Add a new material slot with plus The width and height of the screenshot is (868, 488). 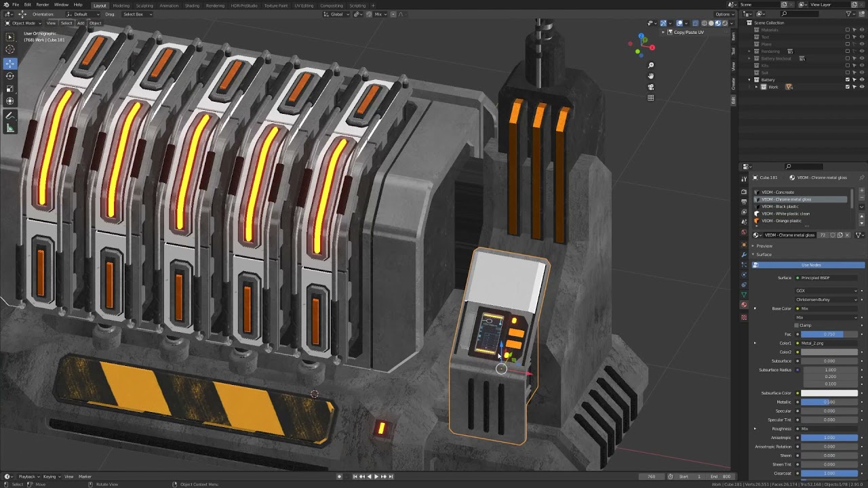(x=862, y=192)
